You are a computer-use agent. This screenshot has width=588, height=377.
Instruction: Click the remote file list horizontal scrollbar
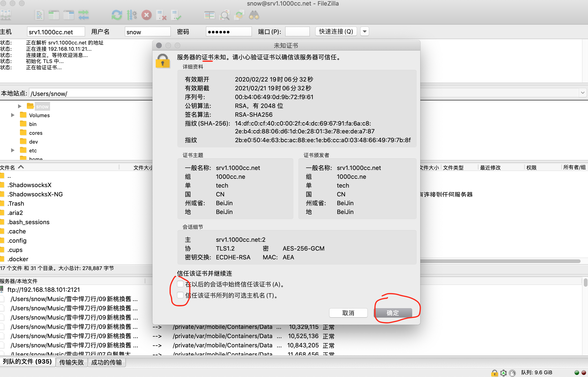pyautogui.click(x=500, y=261)
